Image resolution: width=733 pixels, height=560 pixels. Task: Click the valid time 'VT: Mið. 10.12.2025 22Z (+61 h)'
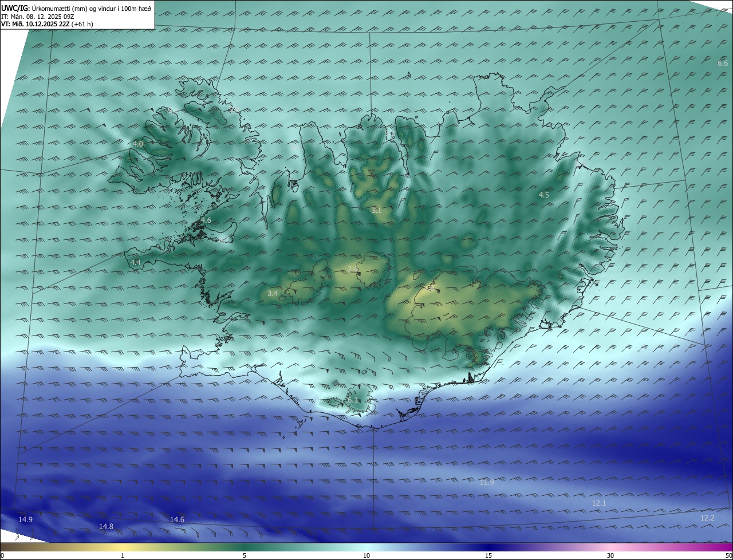pos(47,24)
